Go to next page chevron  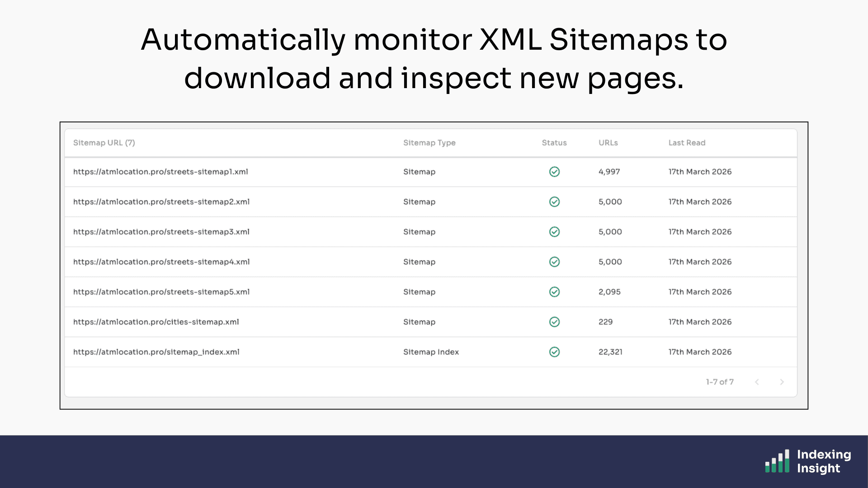pyautogui.click(x=782, y=382)
